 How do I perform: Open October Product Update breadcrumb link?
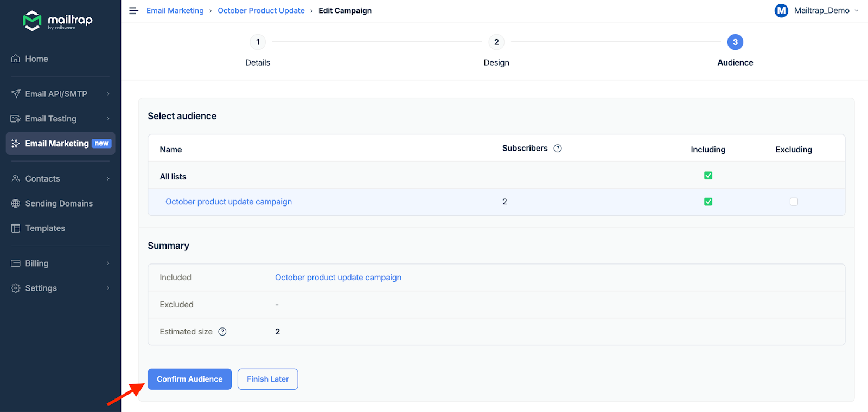click(261, 11)
